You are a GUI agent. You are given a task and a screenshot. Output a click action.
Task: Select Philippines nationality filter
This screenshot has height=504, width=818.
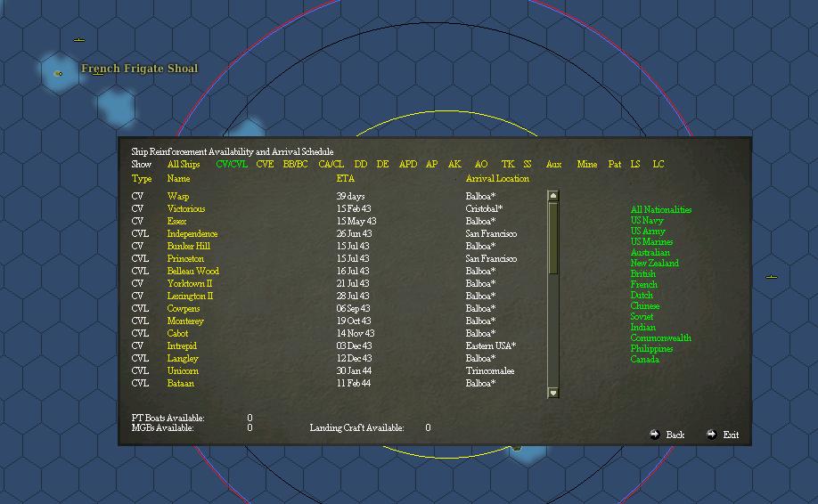point(651,349)
